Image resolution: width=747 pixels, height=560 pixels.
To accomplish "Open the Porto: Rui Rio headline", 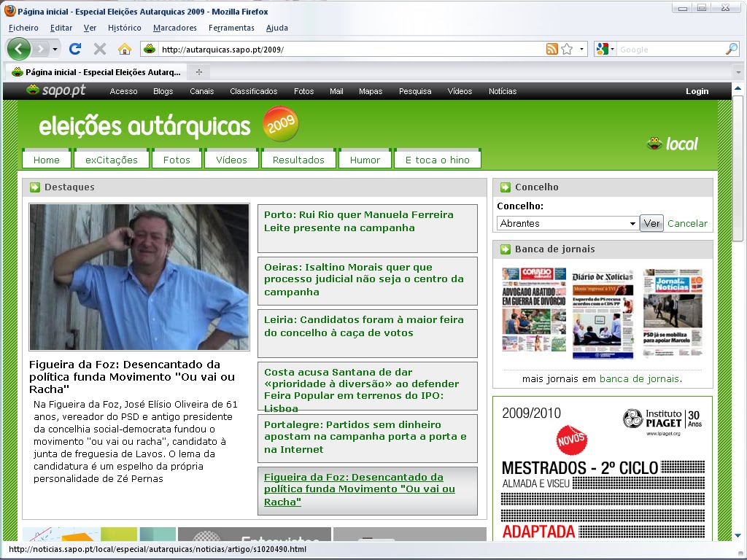I will [368, 228].
